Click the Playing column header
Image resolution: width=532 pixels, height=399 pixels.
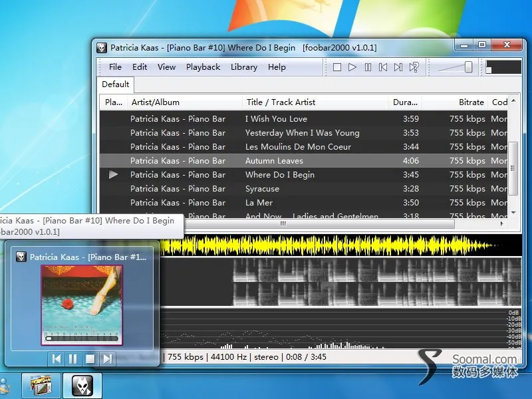click(x=113, y=102)
